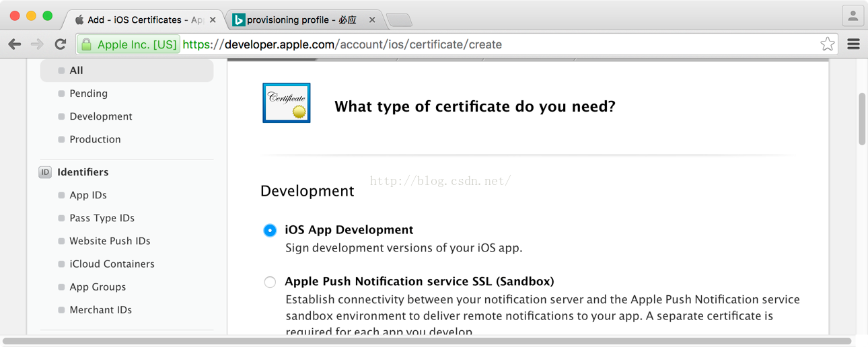Open the Chrome hamburger menu

point(853,44)
